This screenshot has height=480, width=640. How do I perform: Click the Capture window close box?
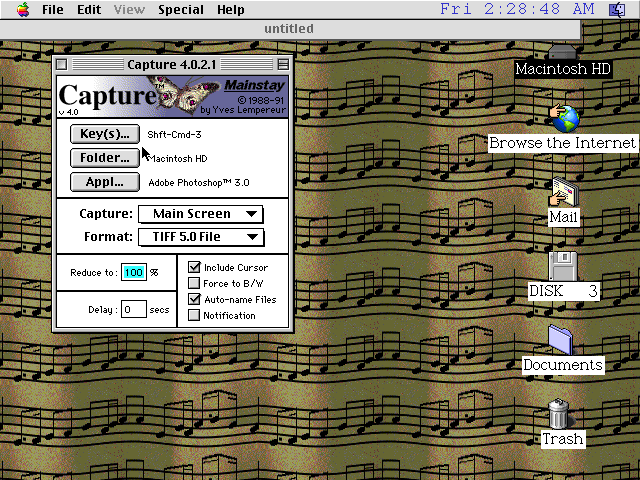tap(62, 64)
